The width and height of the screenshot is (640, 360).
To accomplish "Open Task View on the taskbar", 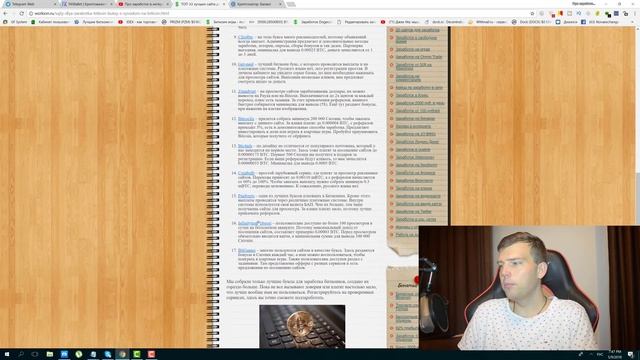I will (x=35, y=354).
